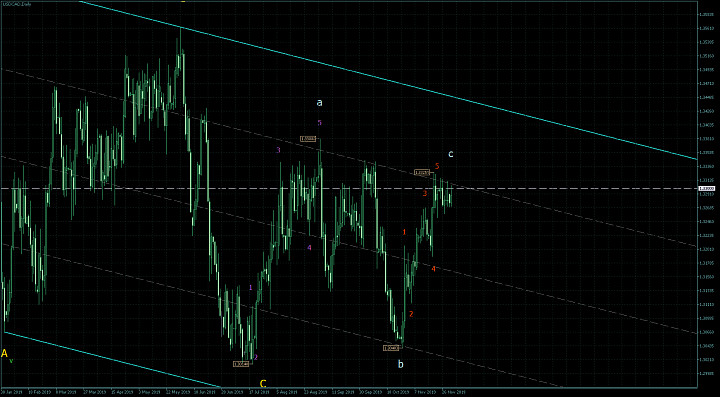This screenshot has height=397, width=720.
Task: Select price tag box beside red 5
Action: [x=422, y=173]
